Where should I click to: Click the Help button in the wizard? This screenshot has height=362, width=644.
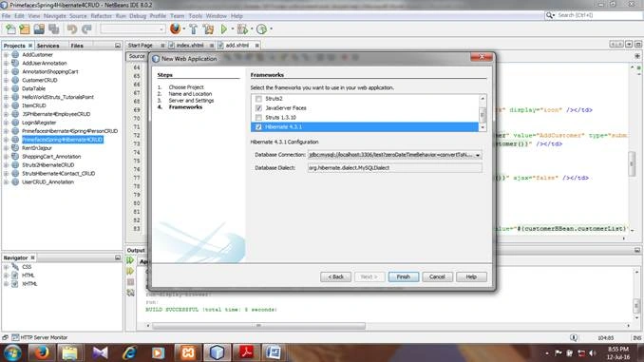point(471,276)
